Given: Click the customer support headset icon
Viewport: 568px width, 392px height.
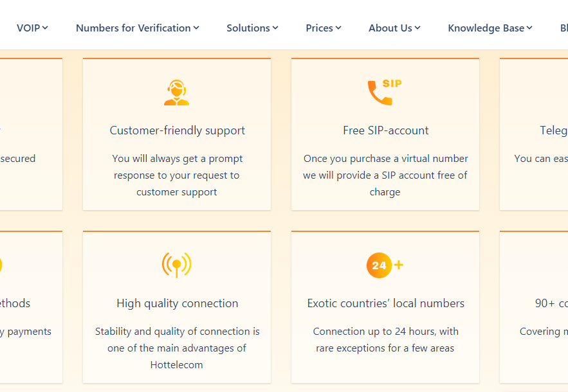Looking at the screenshot, I should pos(177,92).
